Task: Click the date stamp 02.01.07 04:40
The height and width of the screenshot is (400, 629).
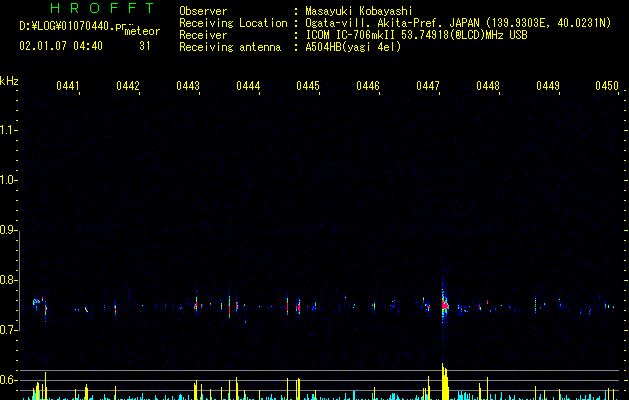Action: (61, 46)
